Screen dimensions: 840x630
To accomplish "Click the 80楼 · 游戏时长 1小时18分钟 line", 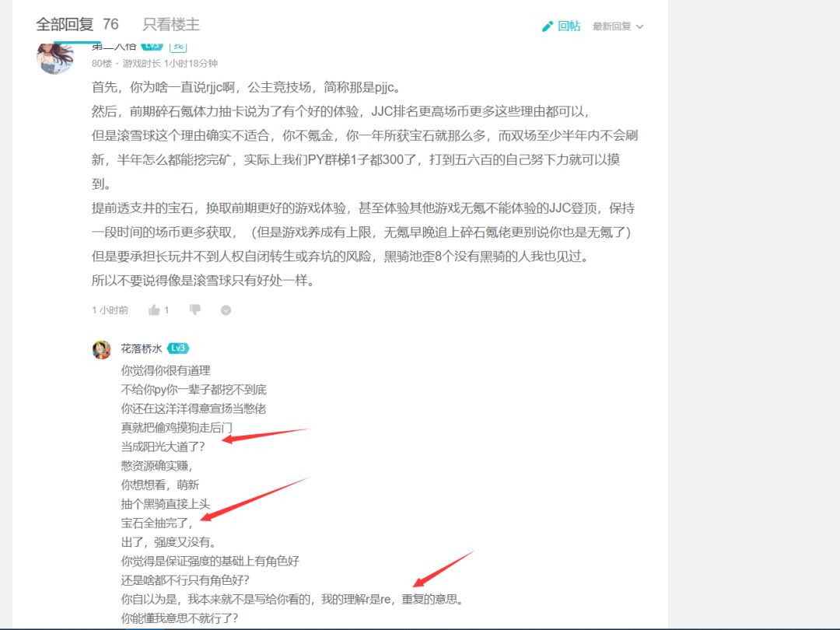I will (154, 63).
